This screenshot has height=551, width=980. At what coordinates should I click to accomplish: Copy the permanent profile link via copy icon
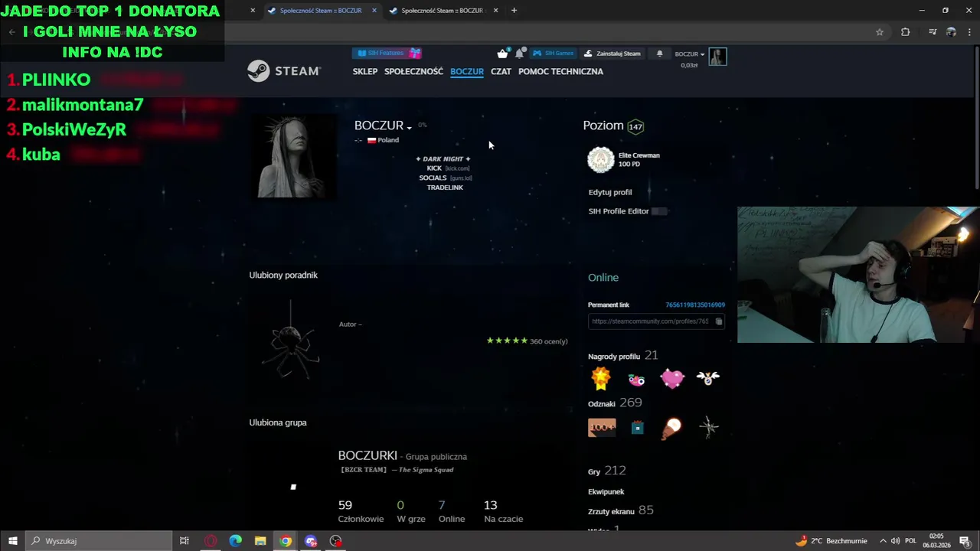click(x=718, y=321)
